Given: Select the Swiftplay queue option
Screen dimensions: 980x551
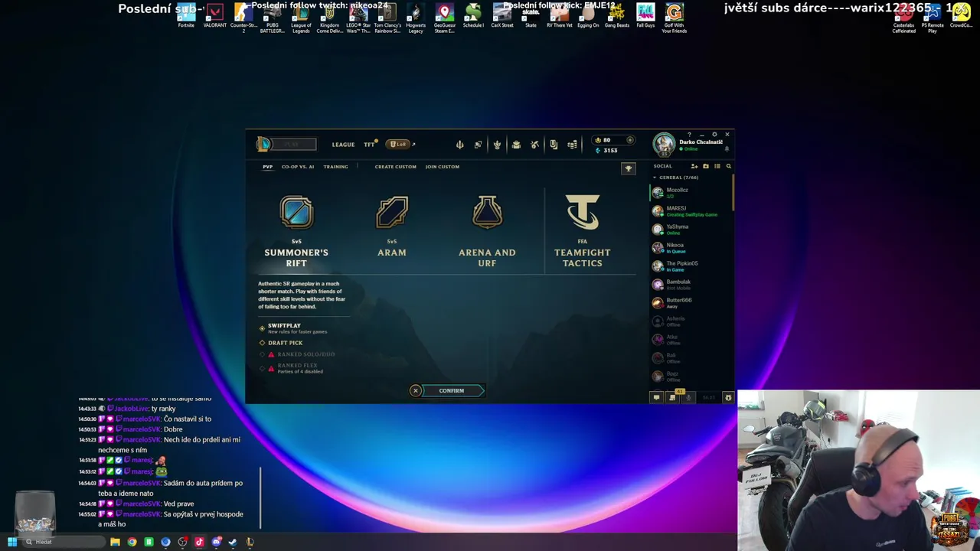Looking at the screenshot, I should coord(284,326).
